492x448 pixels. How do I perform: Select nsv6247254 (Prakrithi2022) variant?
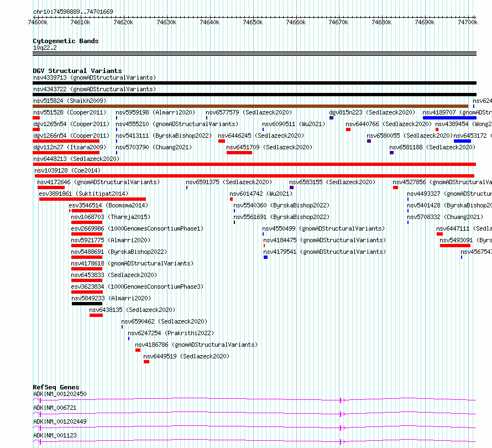[171, 333]
